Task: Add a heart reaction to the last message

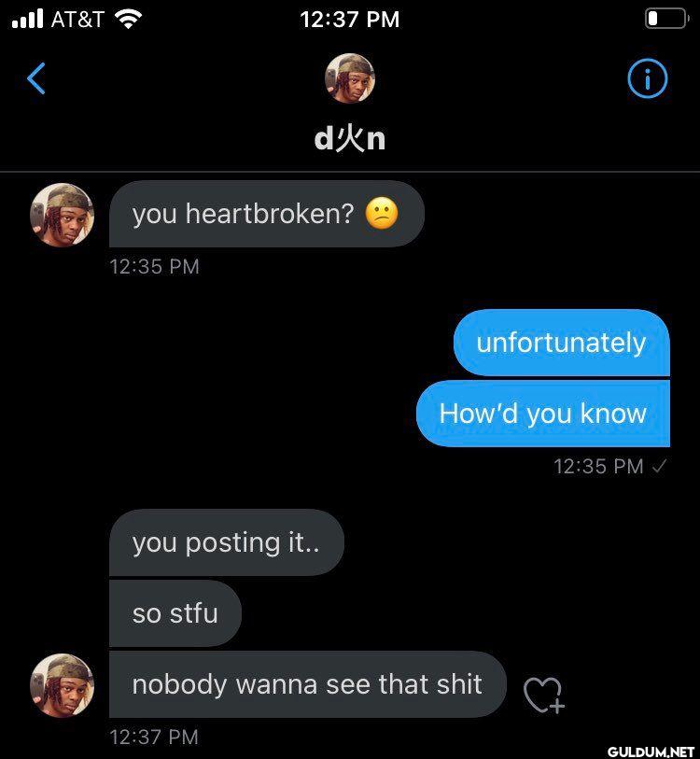Action: (x=544, y=695)
